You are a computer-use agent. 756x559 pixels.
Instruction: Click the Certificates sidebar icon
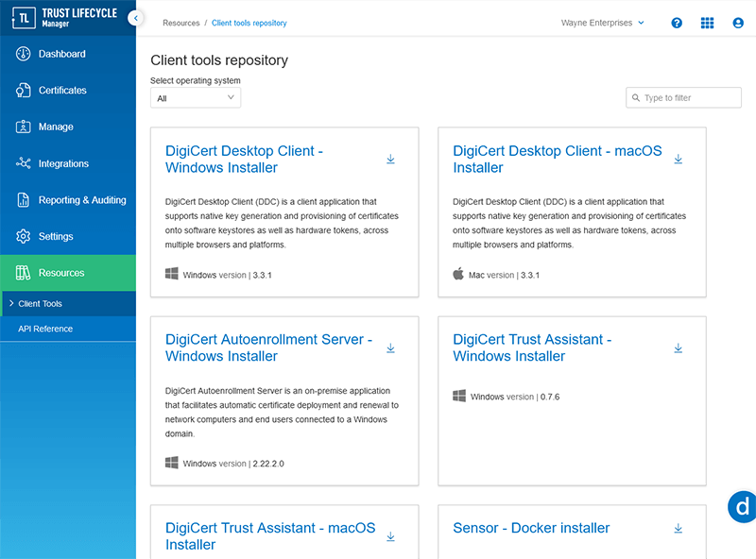23,90
